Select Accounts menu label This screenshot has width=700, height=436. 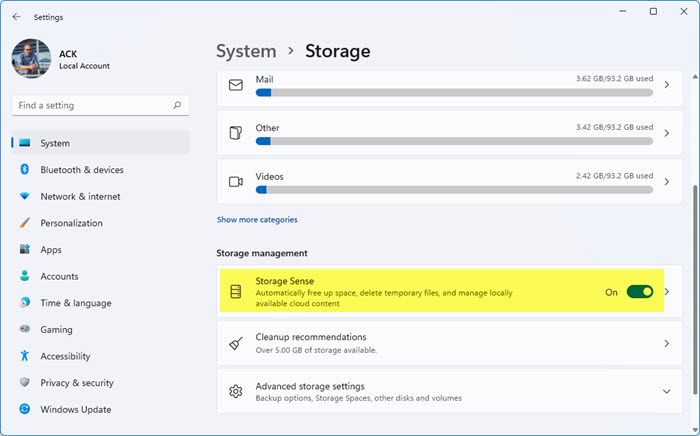[59, 276]
